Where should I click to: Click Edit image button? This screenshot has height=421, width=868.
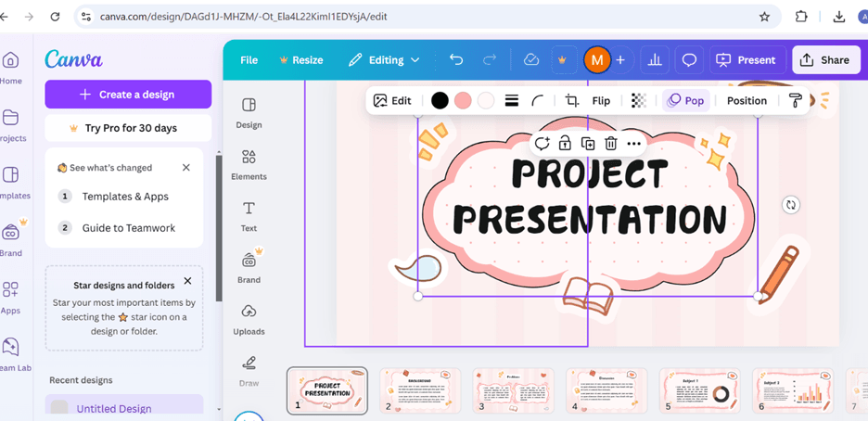(x=392, y=101)
